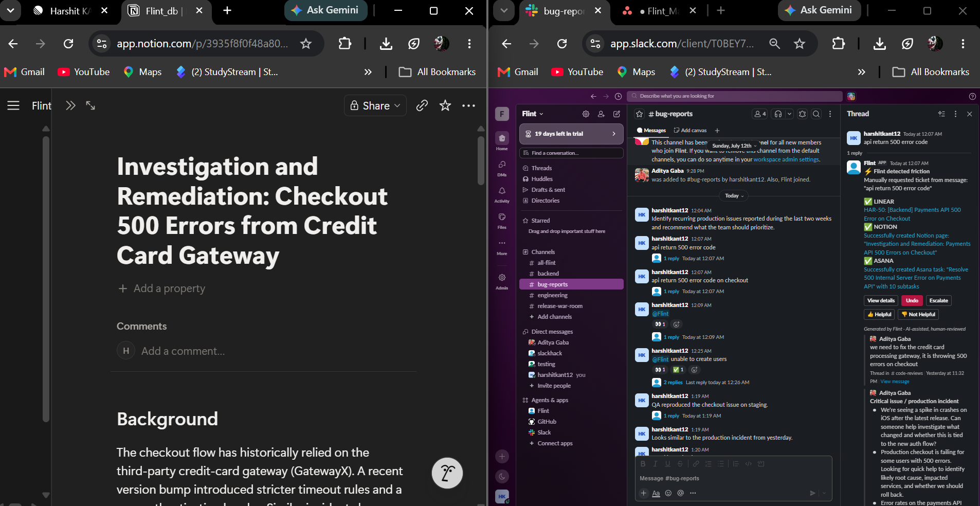Open Thread panel more-actions kebab
980x506 pixels.
[x=955, y=114]
